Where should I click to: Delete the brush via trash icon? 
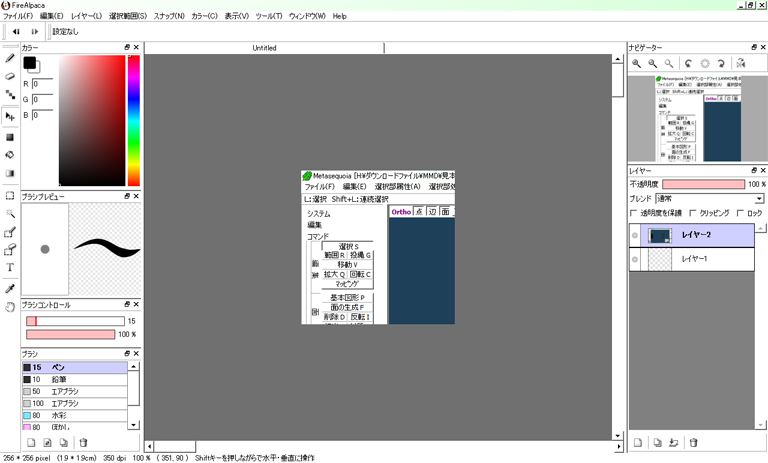tap(83, 442)
